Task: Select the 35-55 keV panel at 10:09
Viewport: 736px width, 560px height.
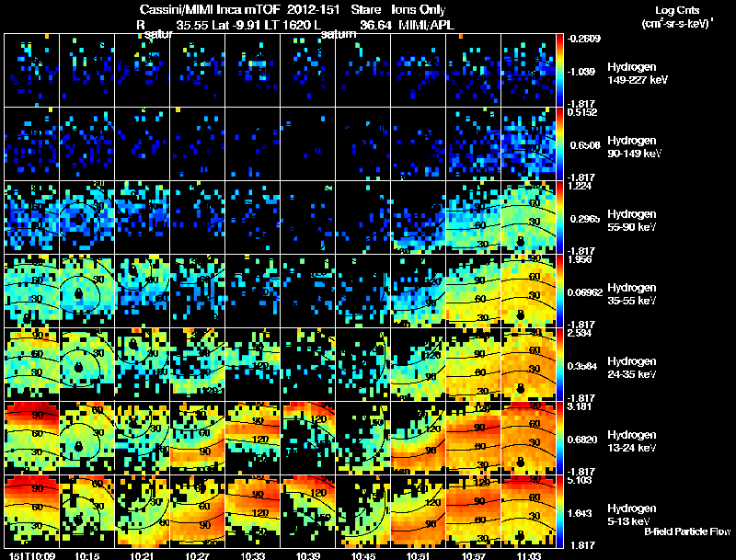Action: 32,291
